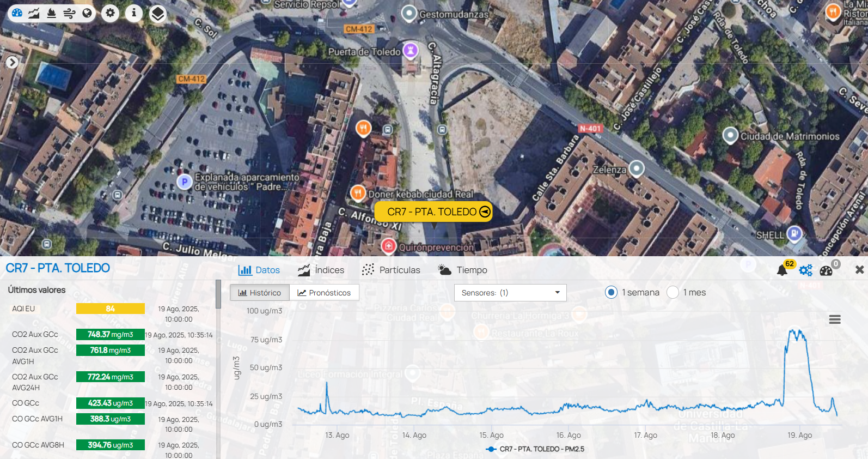Screen dimensions: 868x459
Task: Click the Últimos valores list scrollbar
Action: pyautogui.click(x=218, y=295)
